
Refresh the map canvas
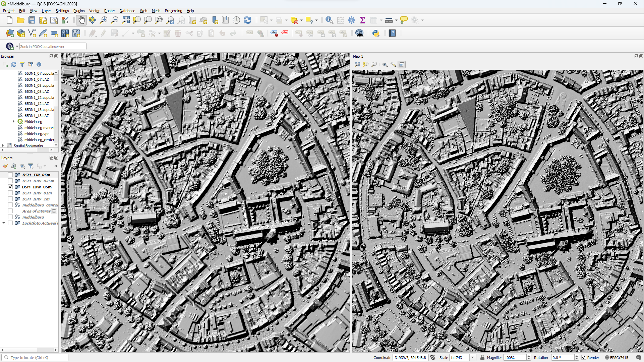(x=247, y=20)
